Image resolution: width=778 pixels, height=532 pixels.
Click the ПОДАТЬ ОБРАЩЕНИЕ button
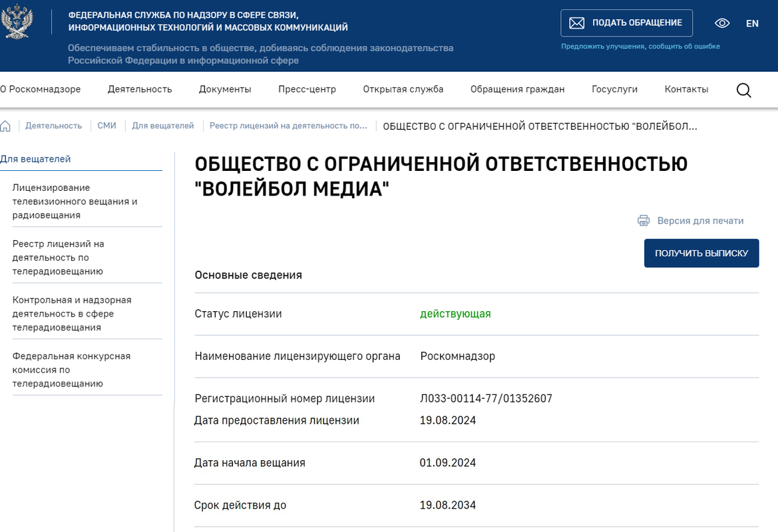pyautogui.click(x=626, y=23)
